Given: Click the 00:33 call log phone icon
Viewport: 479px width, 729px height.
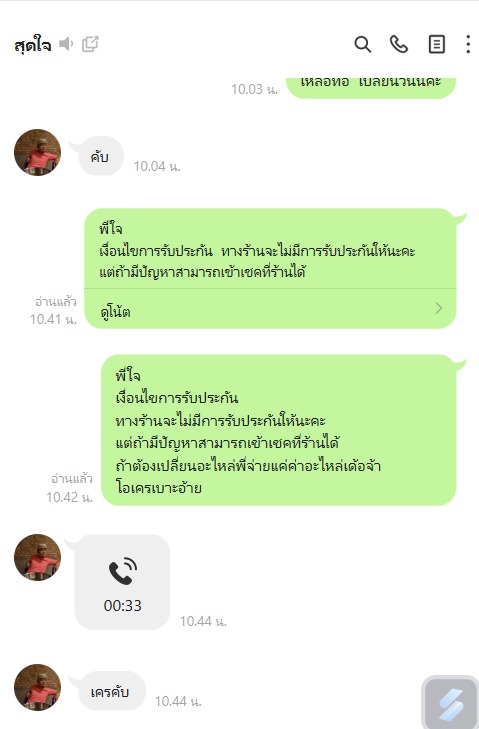Looking at the screenshot, I should click(123, 570).
